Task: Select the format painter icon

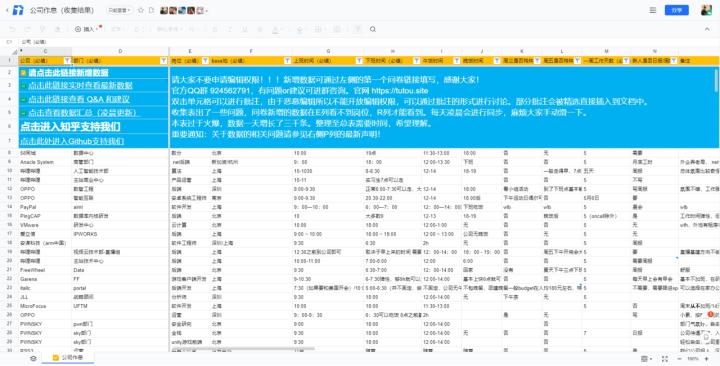Action: coord(43,29)
